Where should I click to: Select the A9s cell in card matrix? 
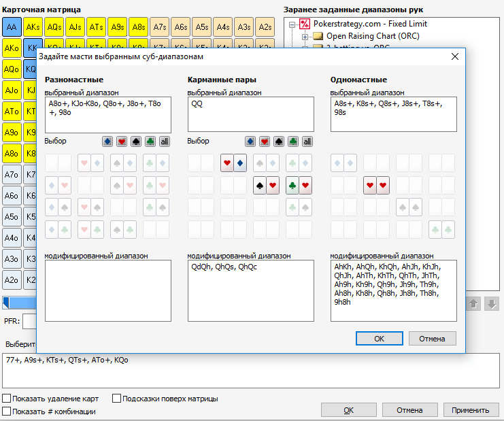117,27
